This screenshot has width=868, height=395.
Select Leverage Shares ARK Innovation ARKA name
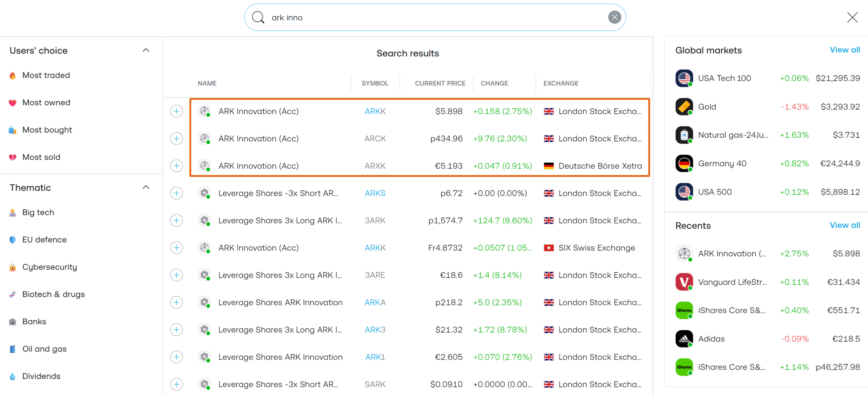click(280, 302)
